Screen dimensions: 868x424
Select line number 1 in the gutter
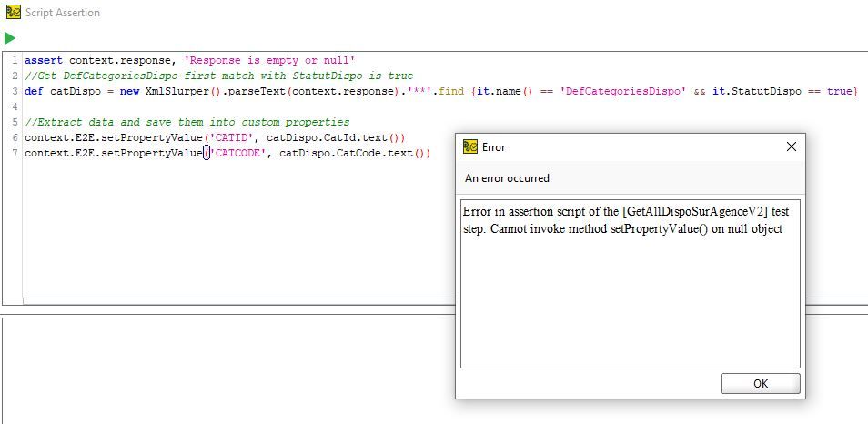(x=15, y=61)
